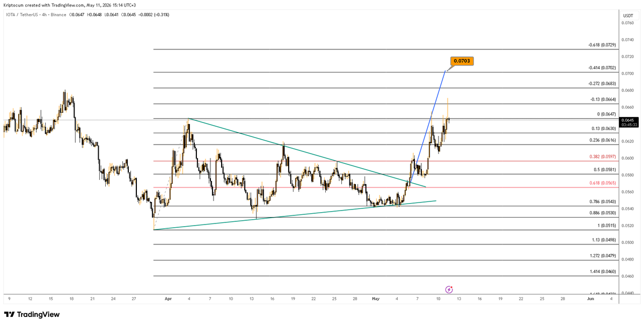Click 0.0760 on the price axis
Viewport: 644px width, 325px height.
point(628,23)
